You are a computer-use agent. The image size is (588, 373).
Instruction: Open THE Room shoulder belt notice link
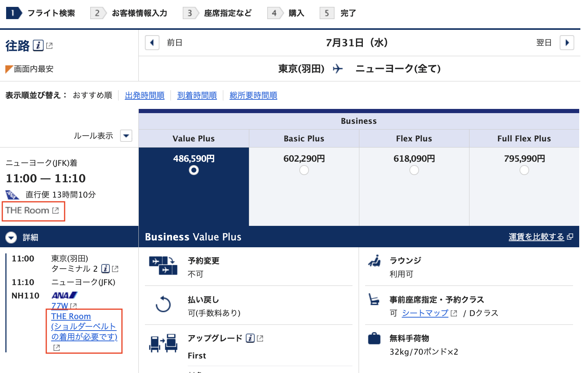(84, 326)
